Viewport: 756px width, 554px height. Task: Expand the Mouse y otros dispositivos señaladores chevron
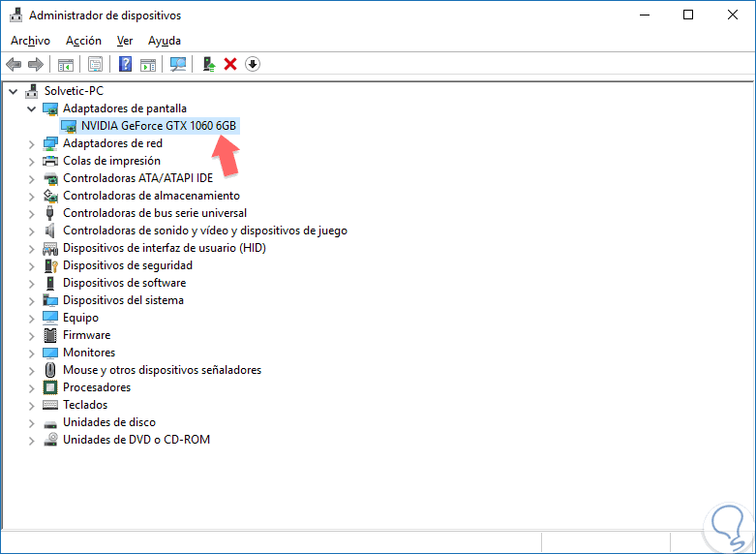click(x=31, y=370)
